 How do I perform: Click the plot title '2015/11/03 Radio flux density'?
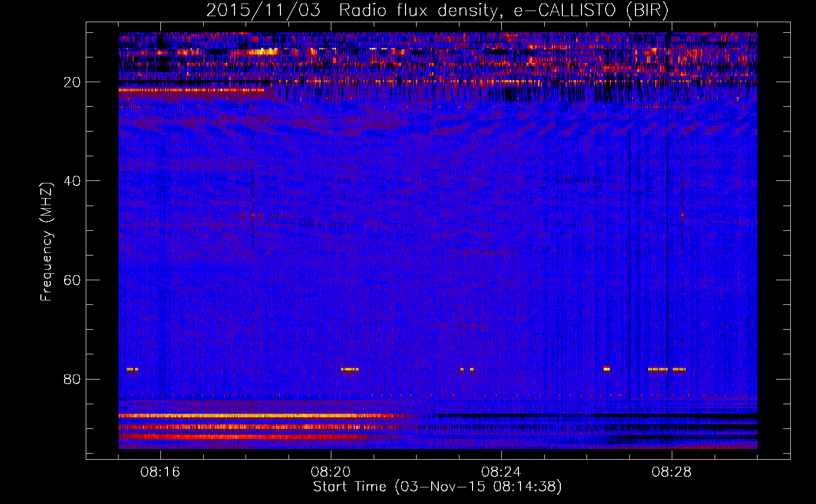point(437,10)
